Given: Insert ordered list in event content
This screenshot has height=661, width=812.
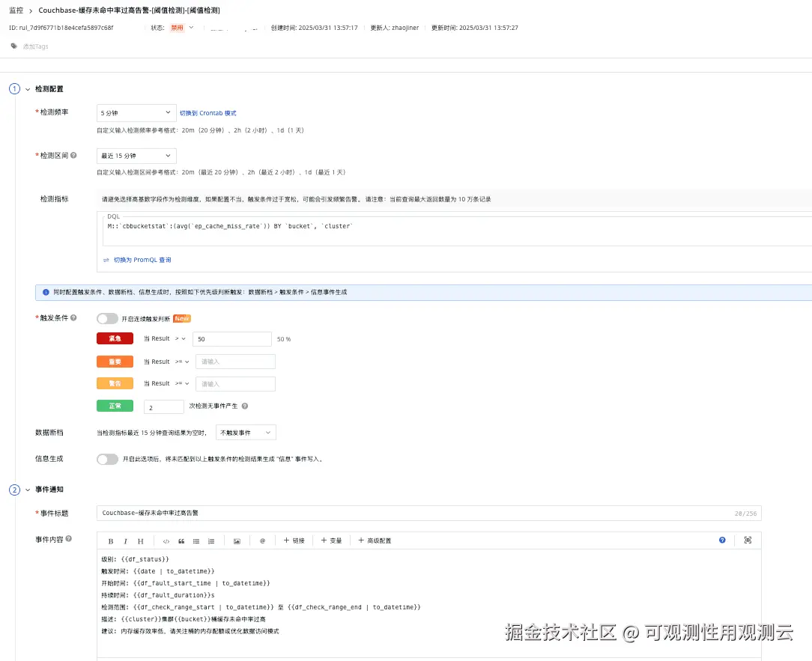Looking at the screenshot, I should coord(211,541).
